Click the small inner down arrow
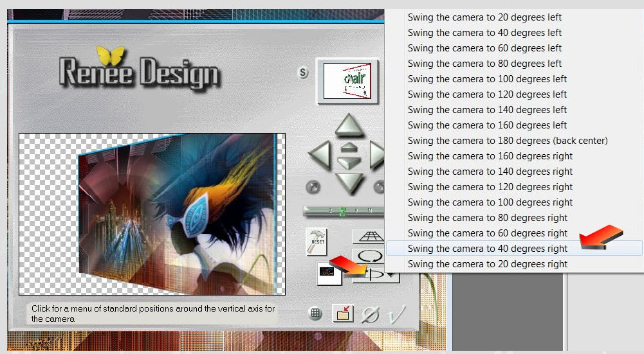Viewport: 644px width, 354px height. click(x=349, y=163)
